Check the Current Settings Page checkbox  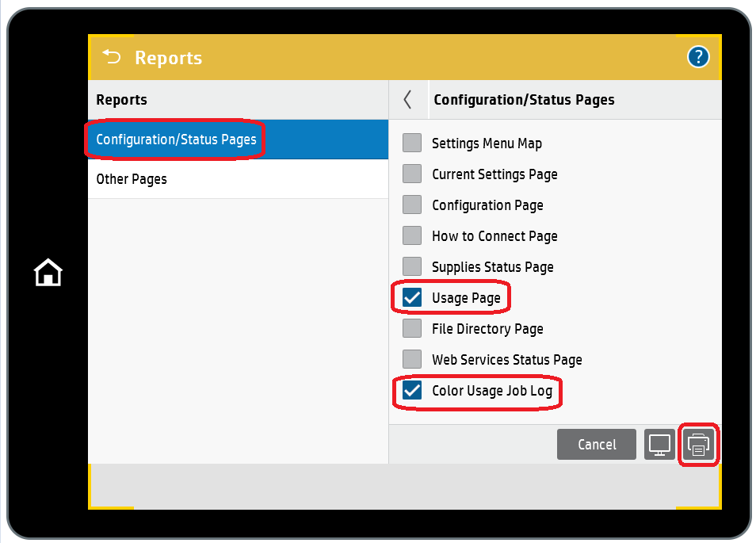coord(412,174)
